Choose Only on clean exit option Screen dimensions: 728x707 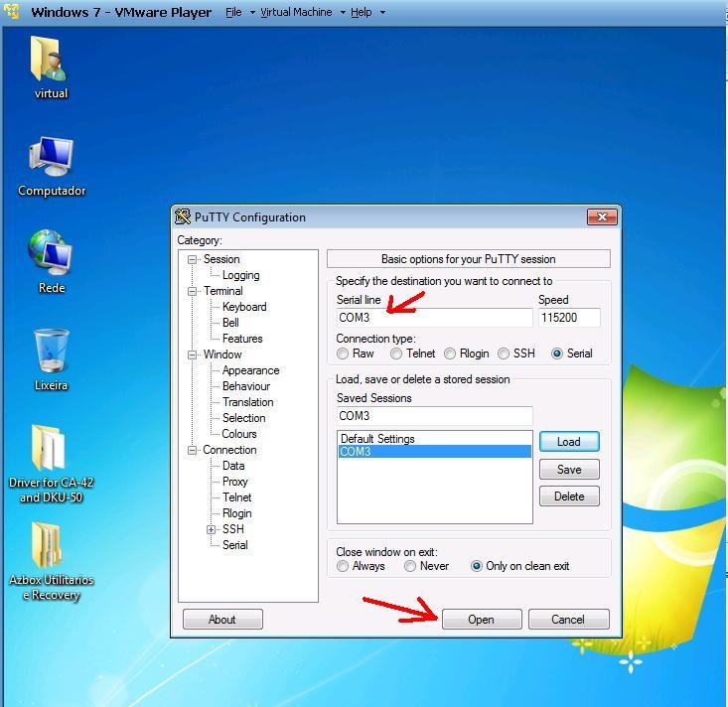click(477, 566)
